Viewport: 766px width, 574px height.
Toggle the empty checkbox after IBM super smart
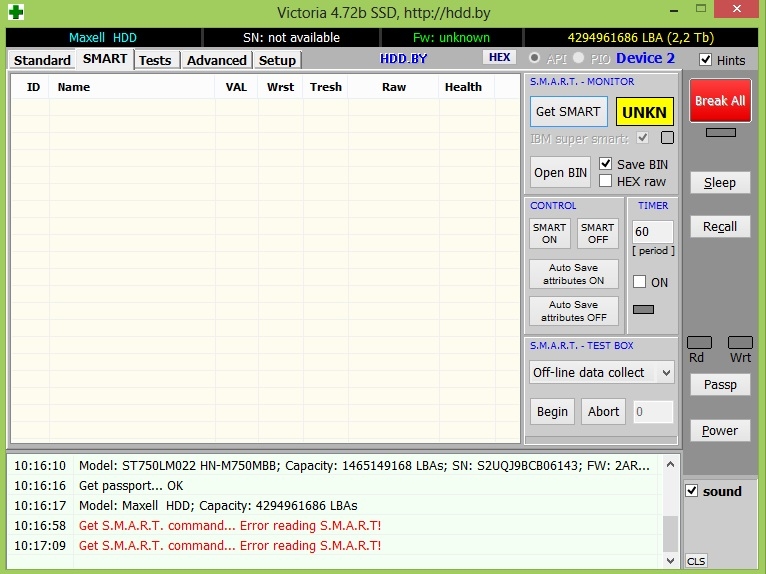[667, 138]
